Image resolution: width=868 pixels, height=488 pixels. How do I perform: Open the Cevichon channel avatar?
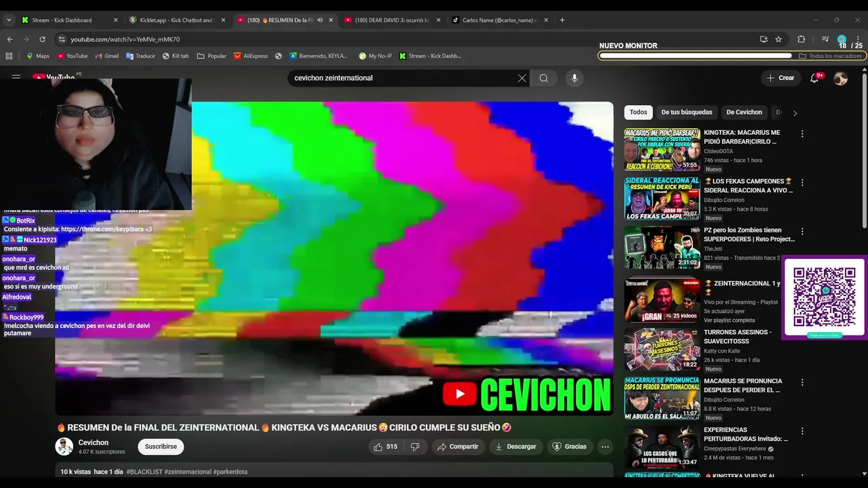64,447
